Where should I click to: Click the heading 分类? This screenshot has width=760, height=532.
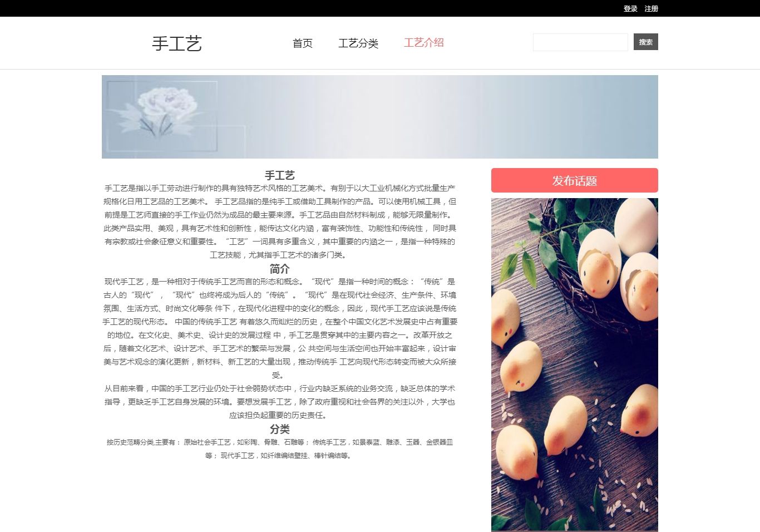[x=280, y=429]
